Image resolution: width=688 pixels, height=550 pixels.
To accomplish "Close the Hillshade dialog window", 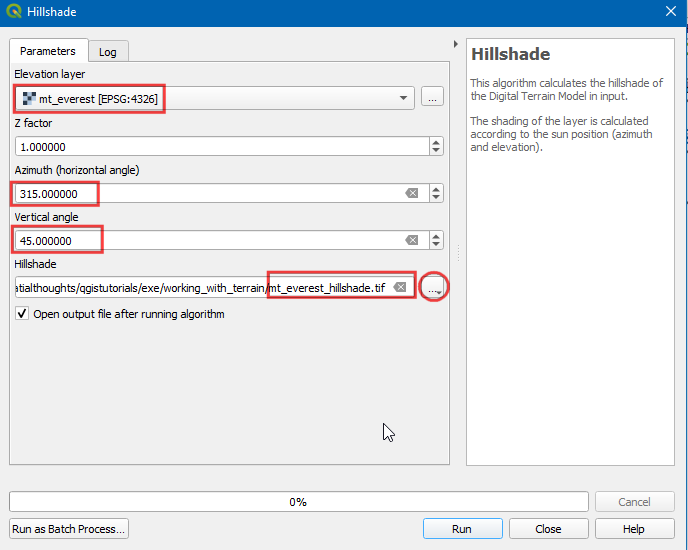I will click(669, 12).
